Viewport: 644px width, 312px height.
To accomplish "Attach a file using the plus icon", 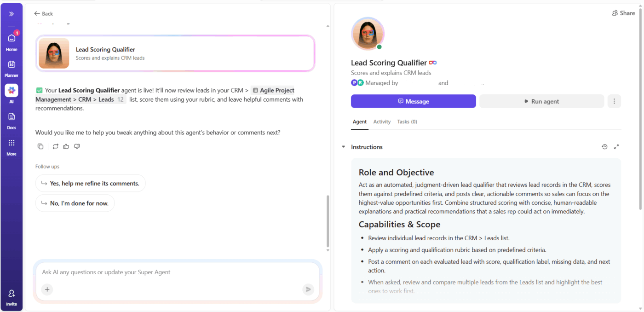I will click(47, 289).
